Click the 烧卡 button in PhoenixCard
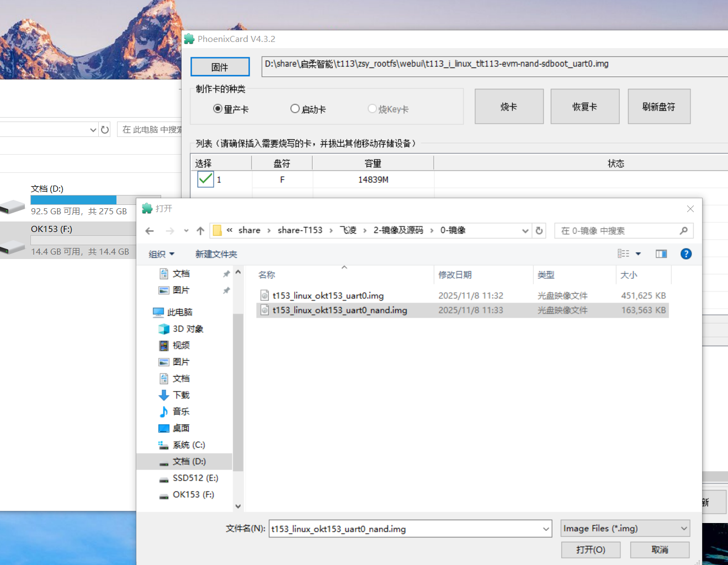 (x=509, y=107)
